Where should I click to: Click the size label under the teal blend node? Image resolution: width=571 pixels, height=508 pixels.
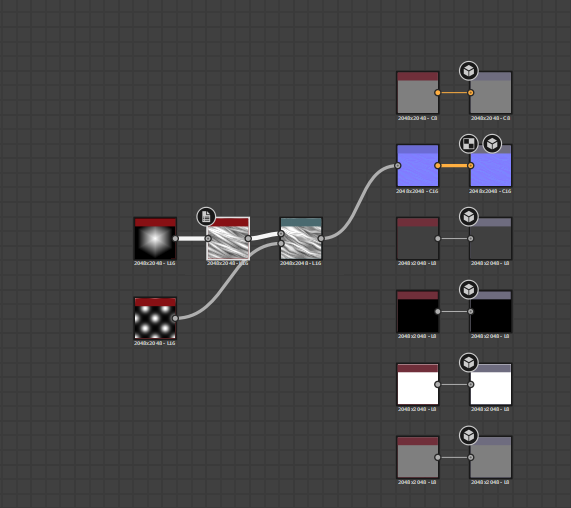pos(301,263)
